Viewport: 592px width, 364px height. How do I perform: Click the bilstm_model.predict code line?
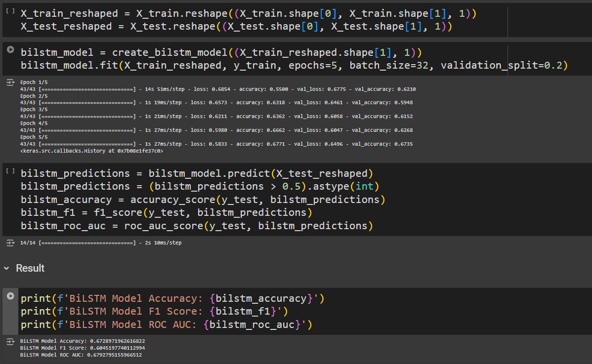coord(197,173)
